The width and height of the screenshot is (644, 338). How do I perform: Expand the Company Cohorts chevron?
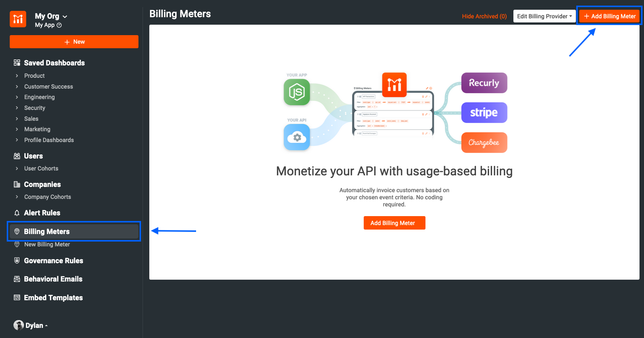pyautogui.click(x=17, y=197)
